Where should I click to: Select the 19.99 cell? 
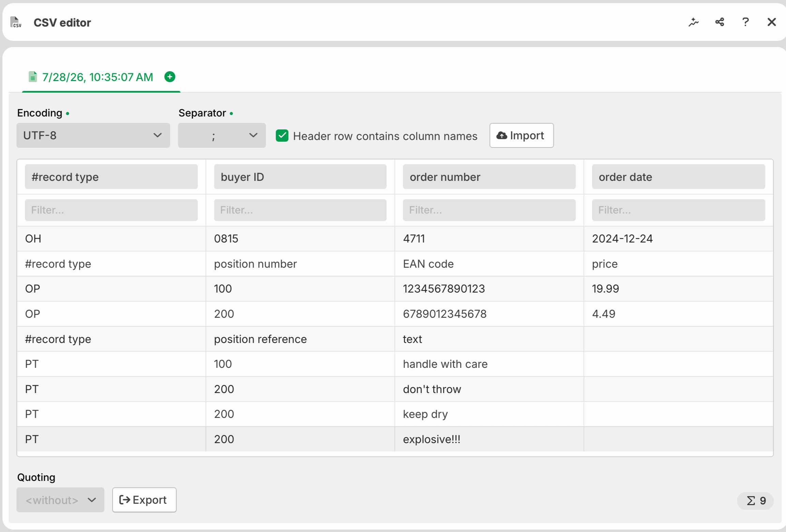point(678,289)
